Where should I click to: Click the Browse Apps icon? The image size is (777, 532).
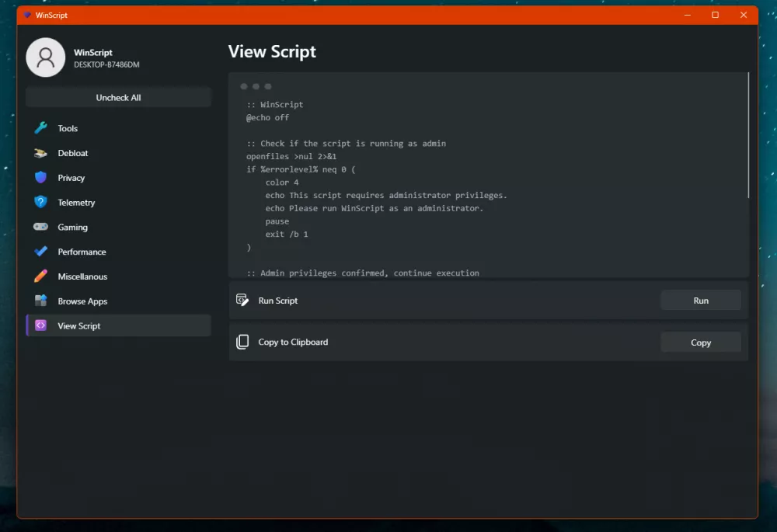coord(41,301)
